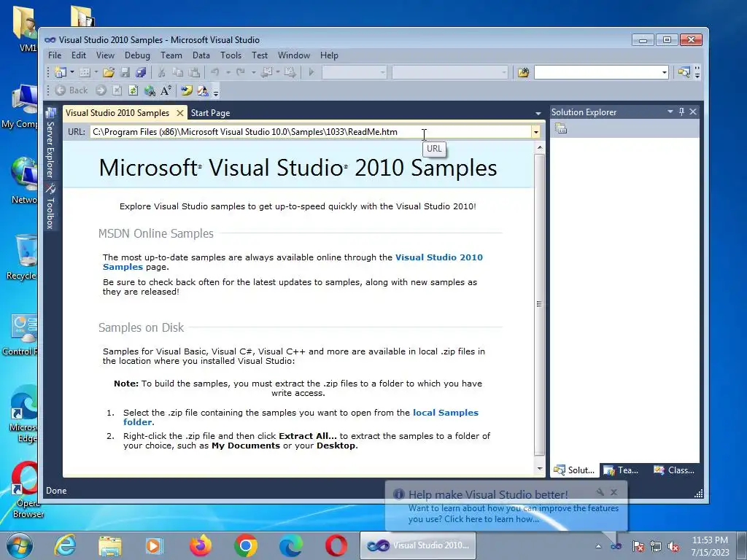Click the Paste clipboard icon
The width and height of the screenshot is (747, 560).
(x=194, y=72)
